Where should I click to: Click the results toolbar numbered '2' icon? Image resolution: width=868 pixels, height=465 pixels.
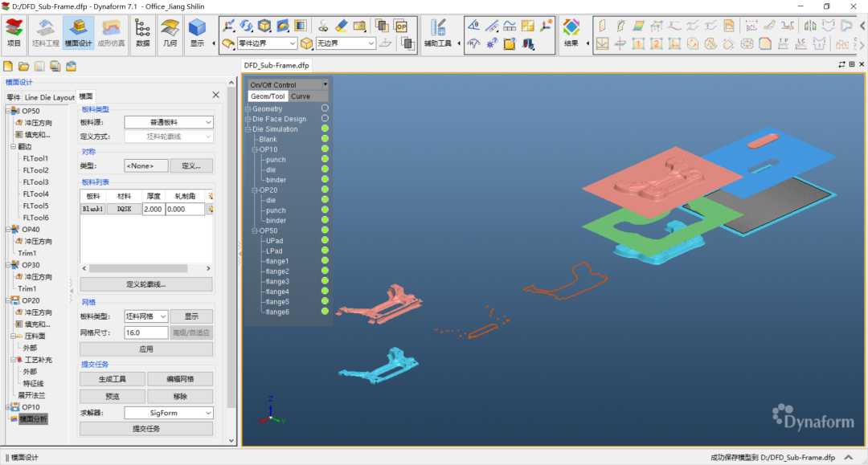657,43
